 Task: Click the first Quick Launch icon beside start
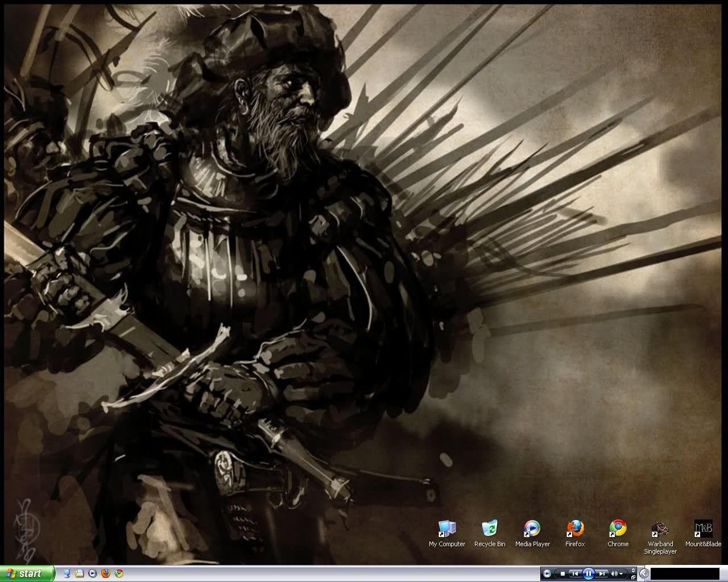[x=67, y=573]
